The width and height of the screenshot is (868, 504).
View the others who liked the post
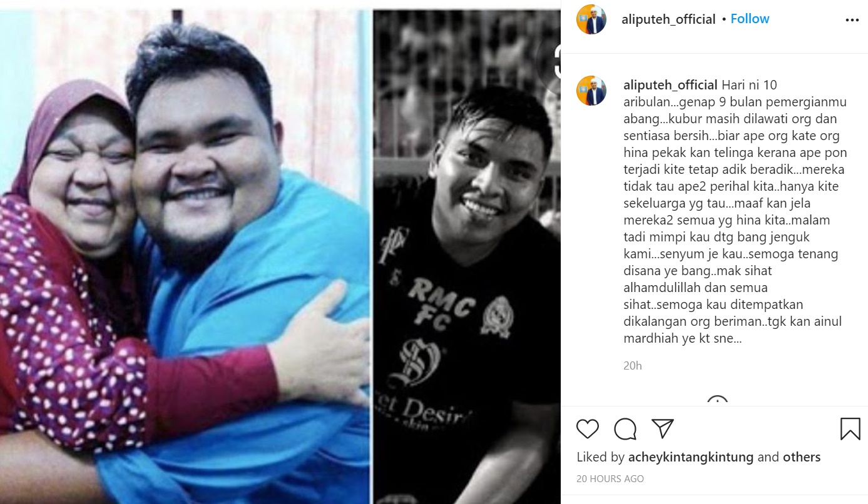(802, 457)
